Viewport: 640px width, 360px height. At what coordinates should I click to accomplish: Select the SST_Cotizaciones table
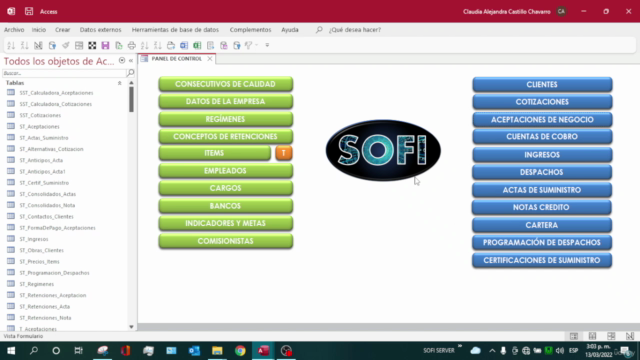(40, 116)
